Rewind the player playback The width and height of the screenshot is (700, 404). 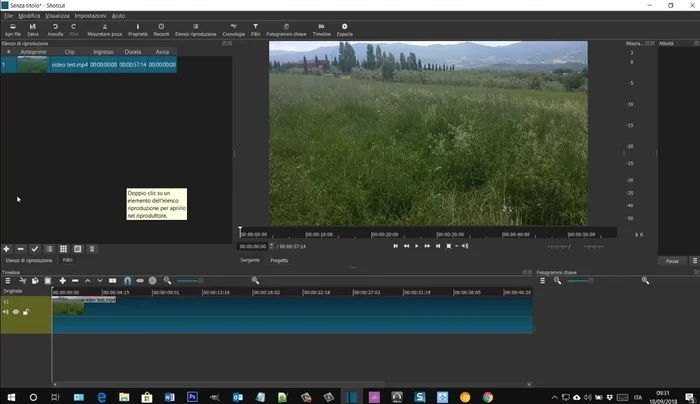[406, 246]
